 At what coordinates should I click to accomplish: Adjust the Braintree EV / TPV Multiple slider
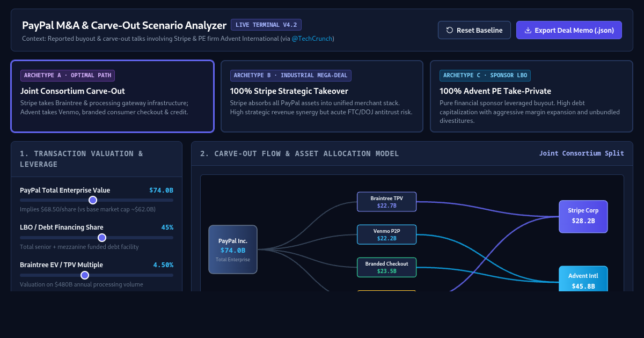pos(97,275)
